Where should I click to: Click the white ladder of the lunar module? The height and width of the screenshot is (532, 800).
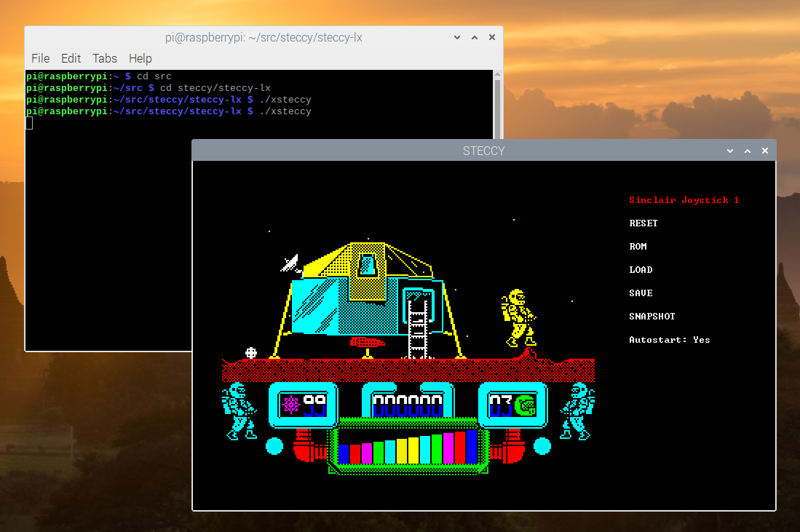418,327
